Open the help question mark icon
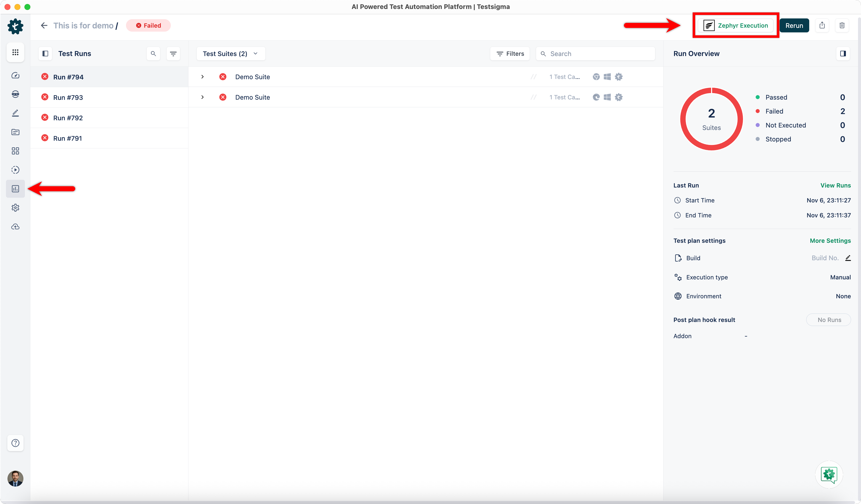 tap(15, 443)
